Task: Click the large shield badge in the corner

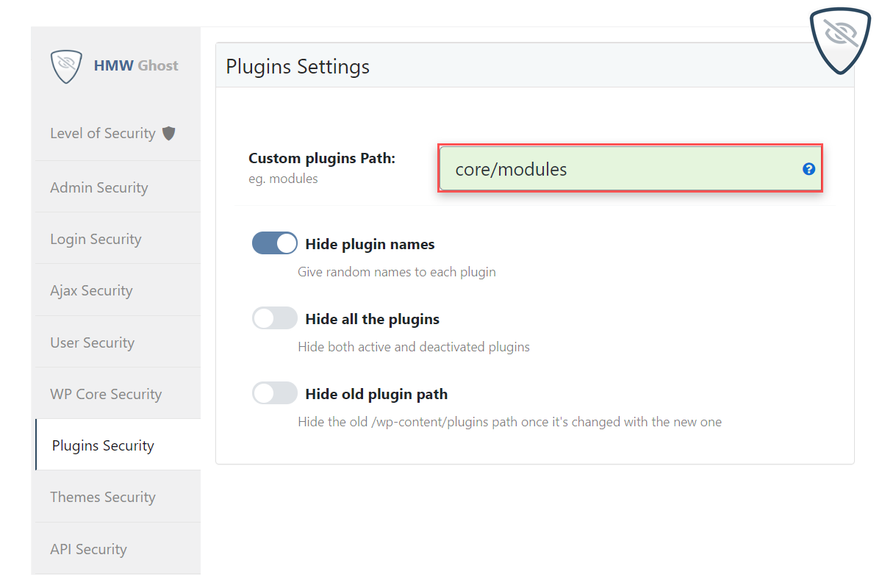Action: (x=840, y=39)
